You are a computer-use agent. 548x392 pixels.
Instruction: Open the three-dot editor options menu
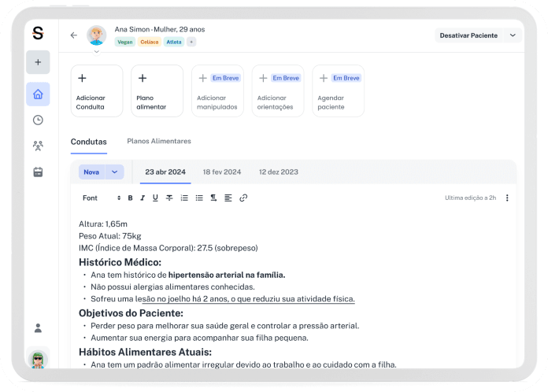507,198
